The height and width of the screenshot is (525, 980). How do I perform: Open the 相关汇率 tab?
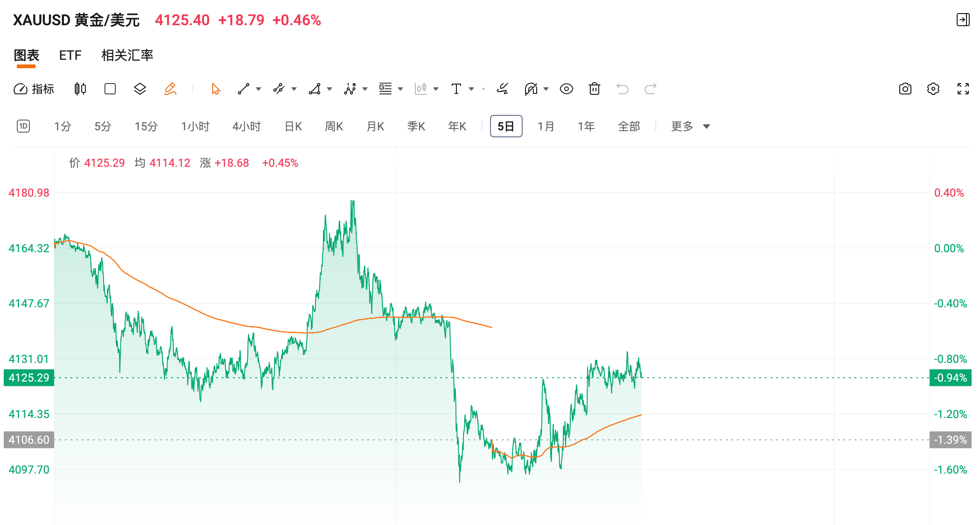coord(127,55)
